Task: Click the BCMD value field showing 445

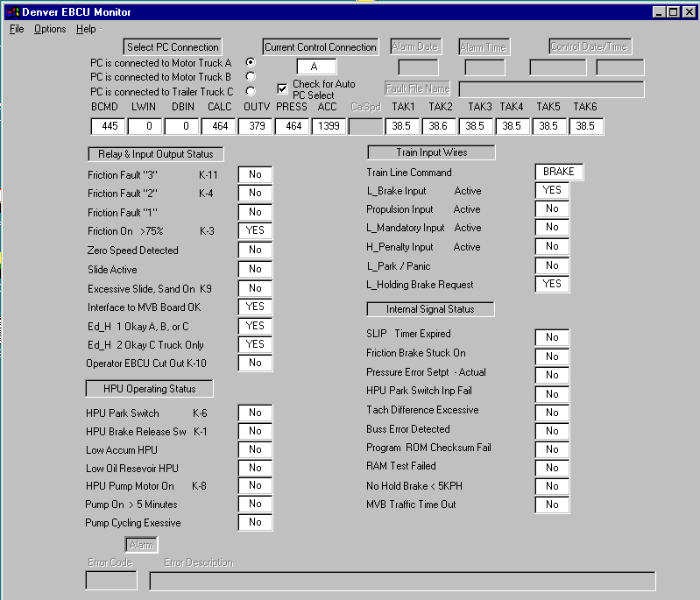Action: (109, 126)
